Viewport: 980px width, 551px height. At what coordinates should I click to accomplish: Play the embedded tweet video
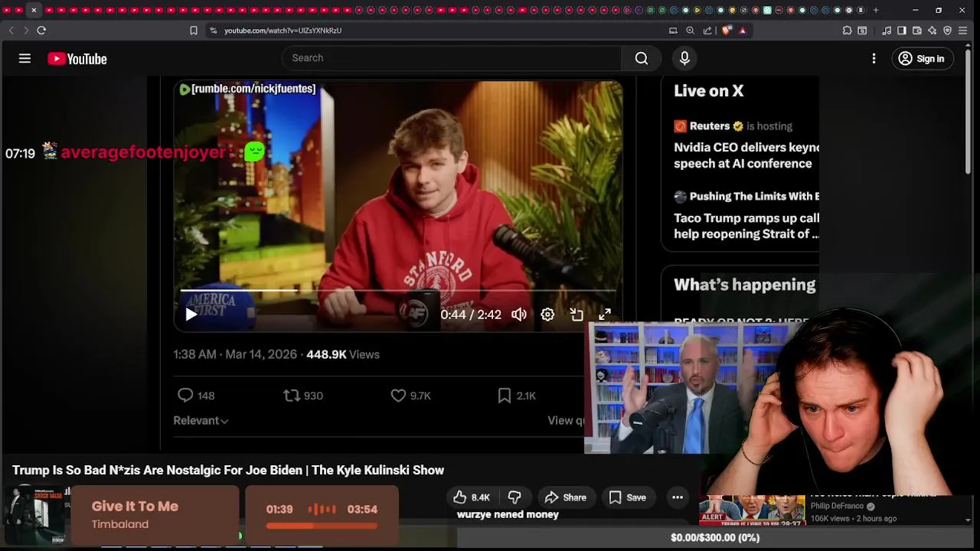(191, 315)
